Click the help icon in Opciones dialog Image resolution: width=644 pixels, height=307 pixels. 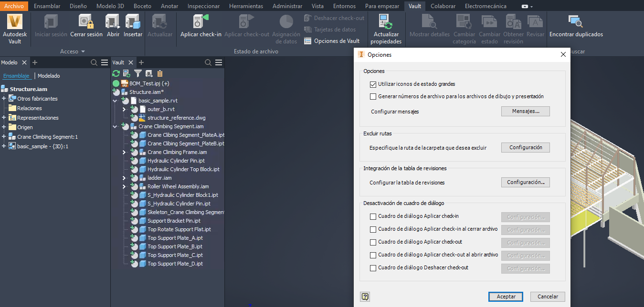pyautogui.click(x=365, y=297)
